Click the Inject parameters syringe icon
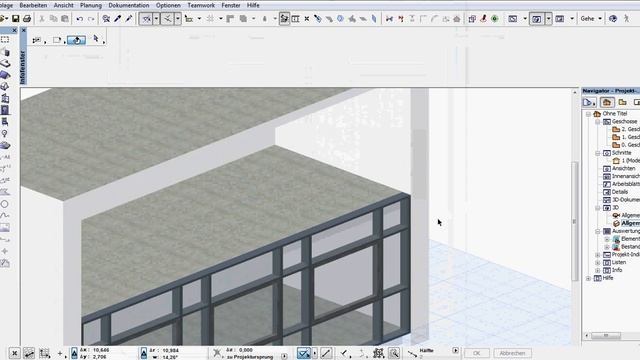The image size is (640, 360). (x=129, y=19)
